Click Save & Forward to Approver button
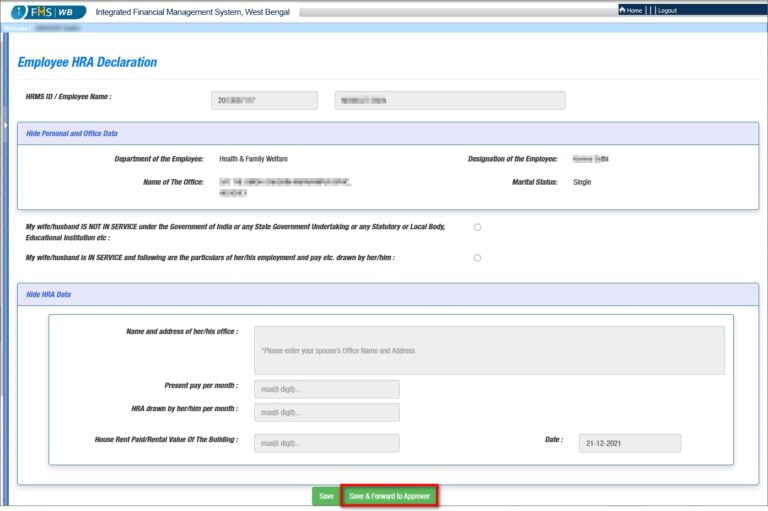This screenshot has height=511, width=768. [389, 496]
